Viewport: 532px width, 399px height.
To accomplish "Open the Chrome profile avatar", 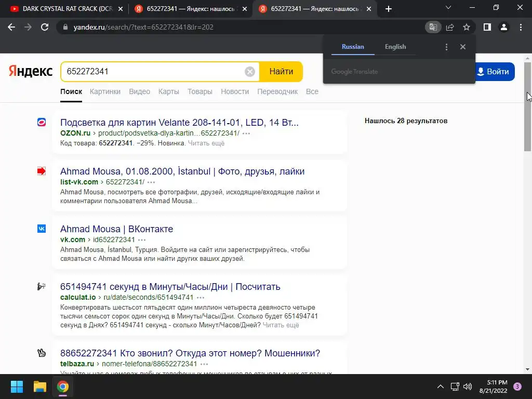I will click(504, 27).
